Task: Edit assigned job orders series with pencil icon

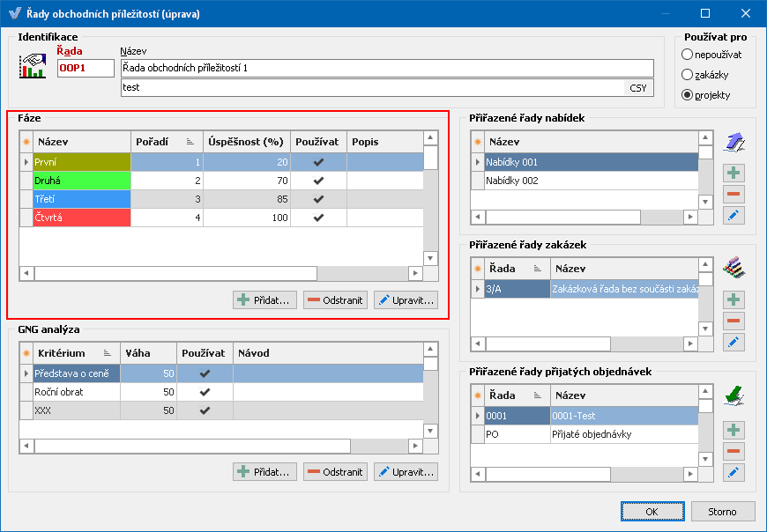Action: tap(733, 342)
